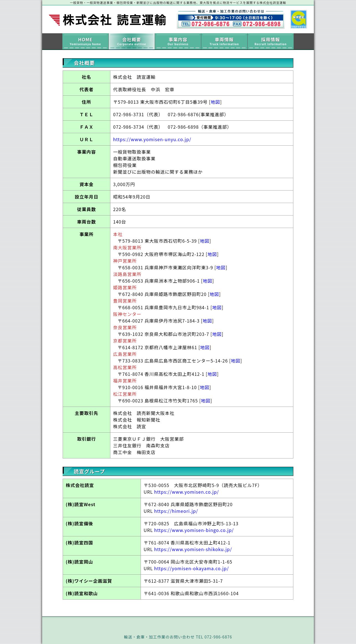Screen dimensions: 356x644
Task: Open the 地図 link for 奈良営業所 address
Action: pyautogui.click(x=217, y=334)
